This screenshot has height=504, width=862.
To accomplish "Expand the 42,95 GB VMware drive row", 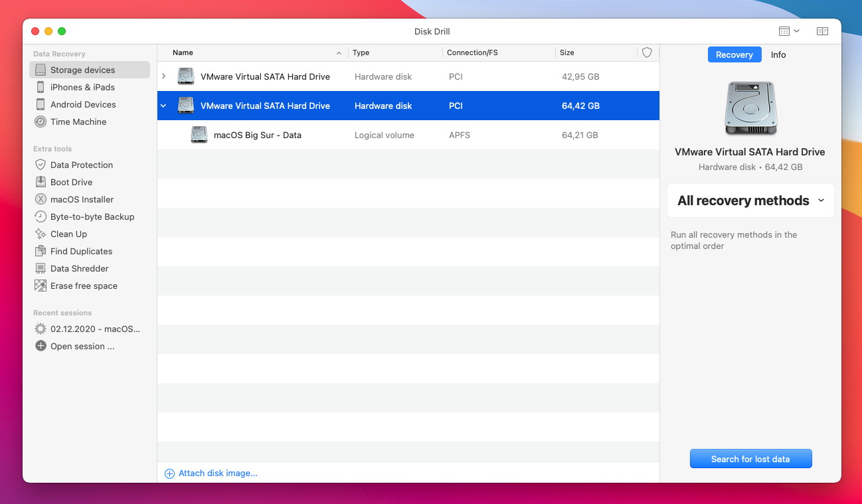I will pyautogui.click(x=164, y=76).
